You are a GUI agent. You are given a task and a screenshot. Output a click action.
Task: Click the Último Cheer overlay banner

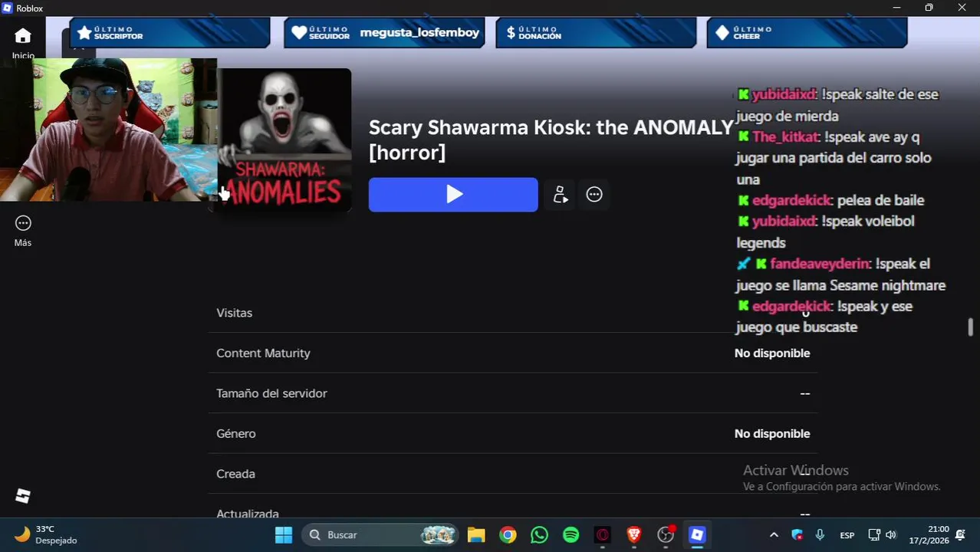point(807,32)
